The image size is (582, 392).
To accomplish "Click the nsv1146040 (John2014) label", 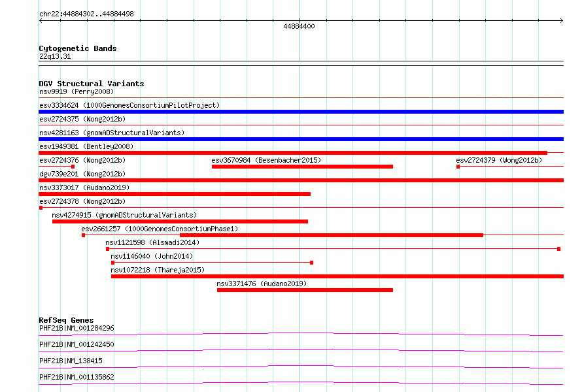I will click(152, 256).
